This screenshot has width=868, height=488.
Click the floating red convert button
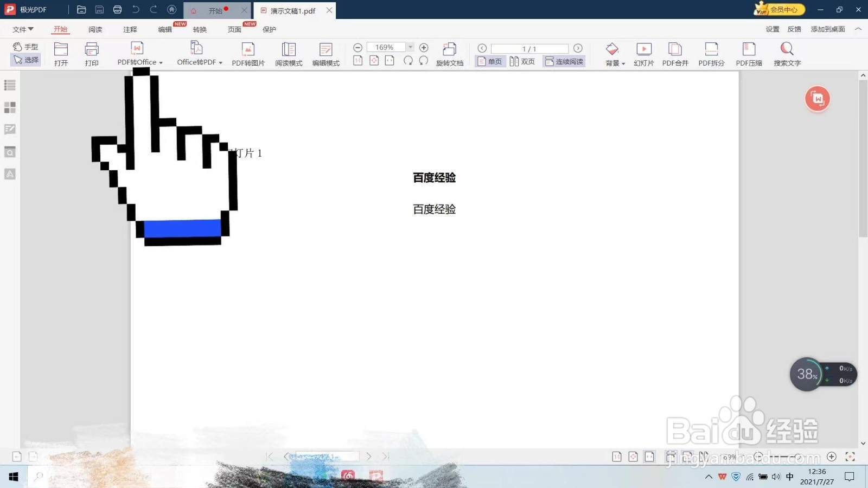pos(817,99)
